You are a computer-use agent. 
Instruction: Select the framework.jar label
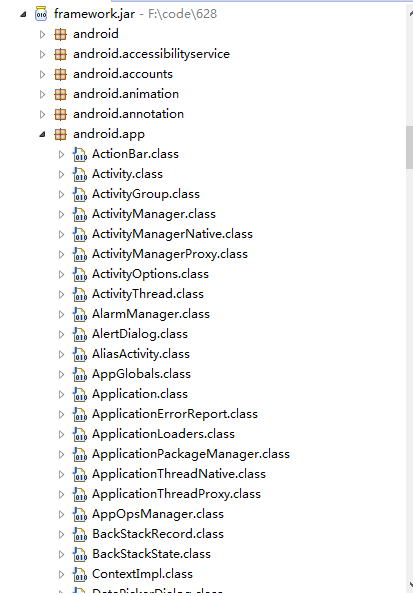94,14
